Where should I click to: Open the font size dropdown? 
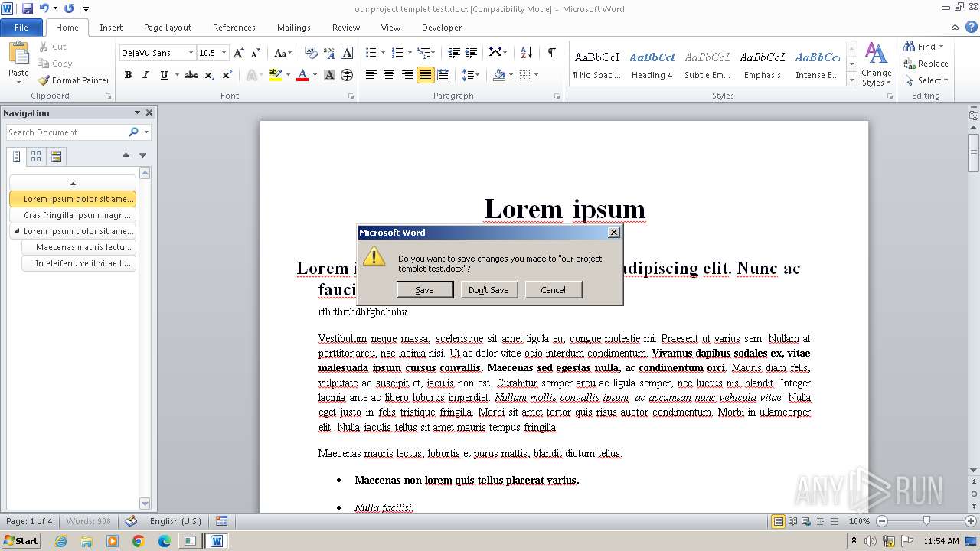click(224, 53)
